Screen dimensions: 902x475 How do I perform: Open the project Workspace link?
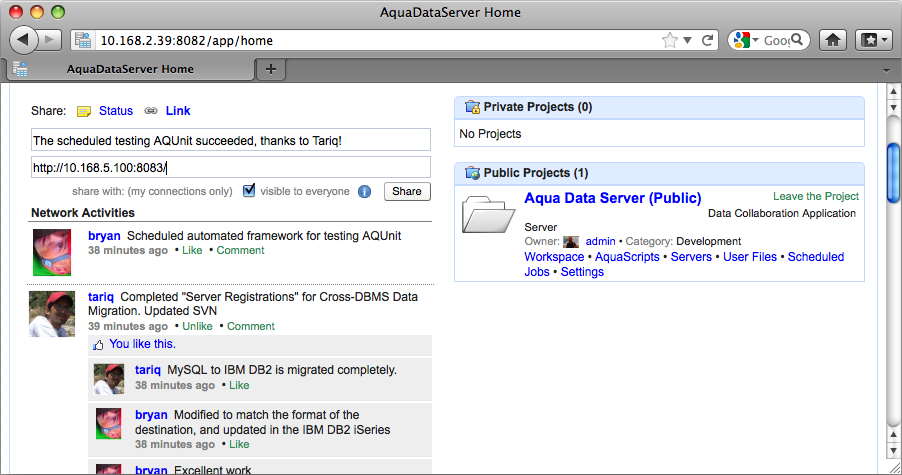554,257
